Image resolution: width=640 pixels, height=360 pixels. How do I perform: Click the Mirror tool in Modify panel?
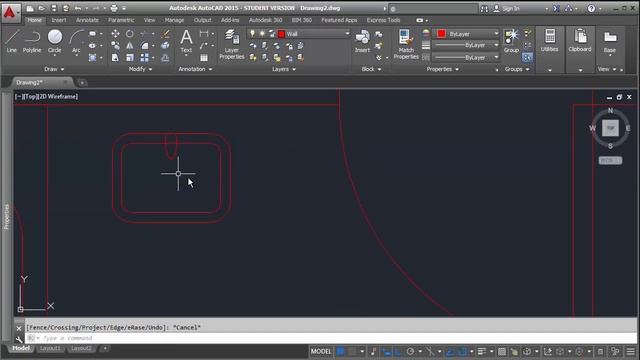tap(130, 46)
